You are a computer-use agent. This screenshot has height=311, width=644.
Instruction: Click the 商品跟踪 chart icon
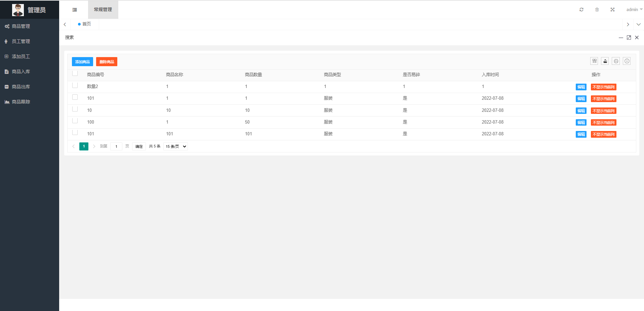pos(7,102)
